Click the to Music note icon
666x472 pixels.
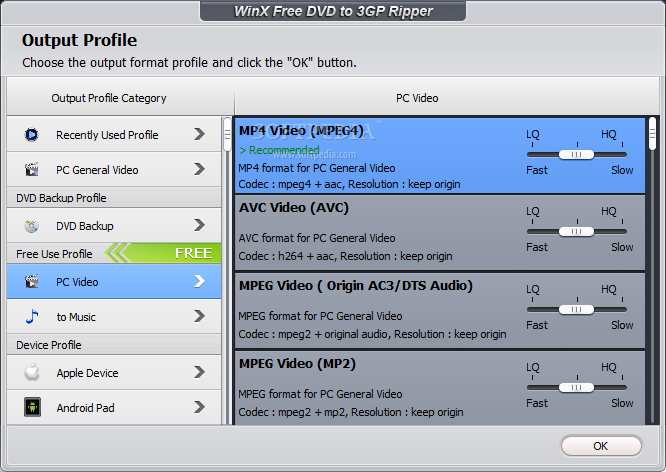pos(32,317)
